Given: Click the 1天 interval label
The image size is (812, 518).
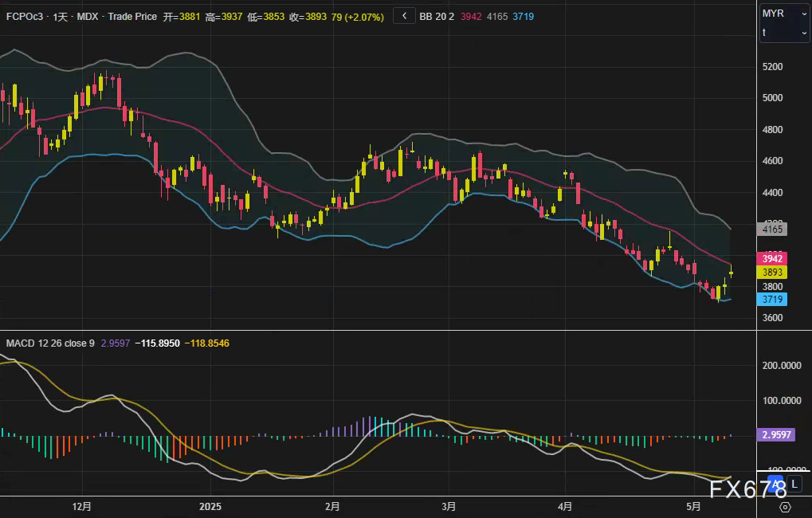Looking at the screenshot, I should click(61, 17).
